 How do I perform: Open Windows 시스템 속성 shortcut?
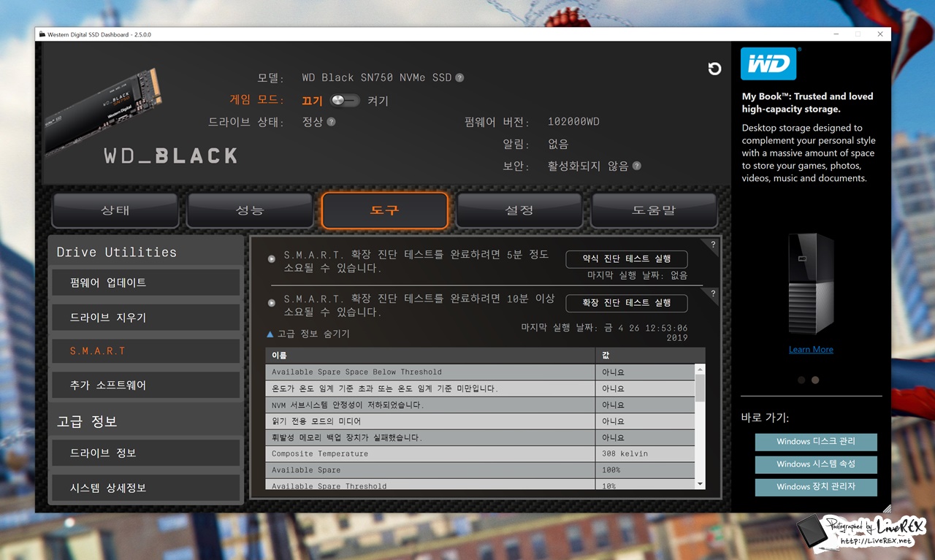(x=815, y=464)
